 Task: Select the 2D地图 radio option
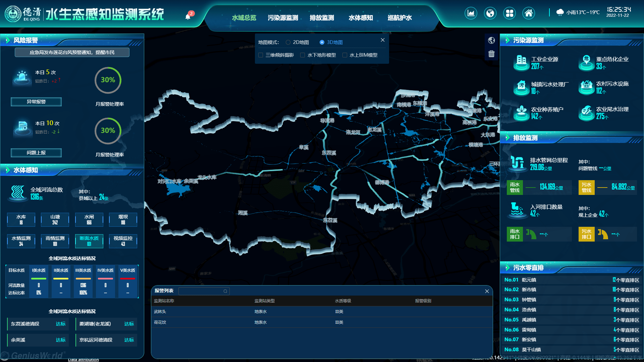pyautogui.click(x=288, y=42)
